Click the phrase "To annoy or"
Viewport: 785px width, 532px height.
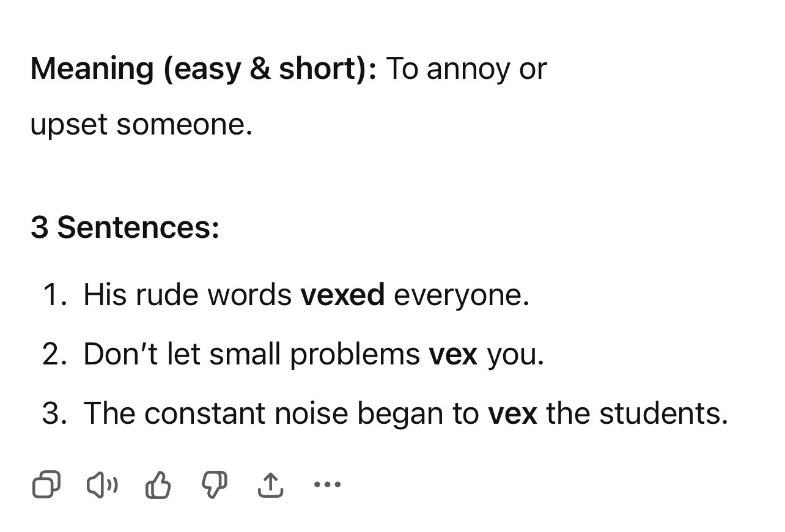click(466, 68)
